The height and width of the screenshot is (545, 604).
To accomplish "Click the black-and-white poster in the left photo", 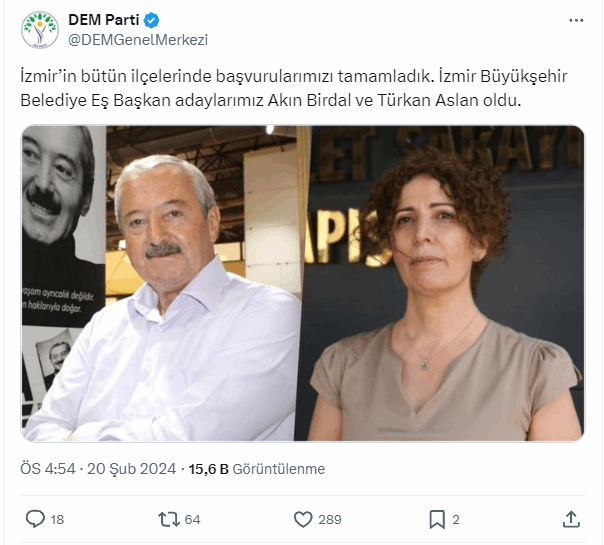I will (62, 225).
